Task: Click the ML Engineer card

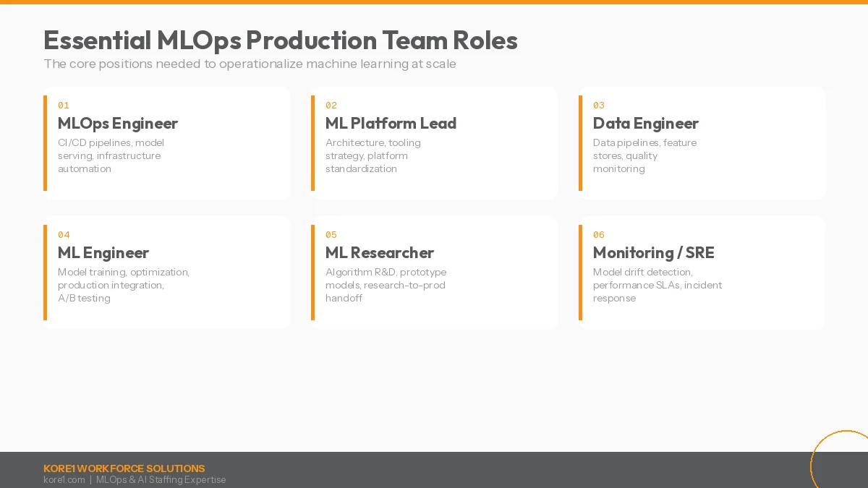Action: coord(166,272)
